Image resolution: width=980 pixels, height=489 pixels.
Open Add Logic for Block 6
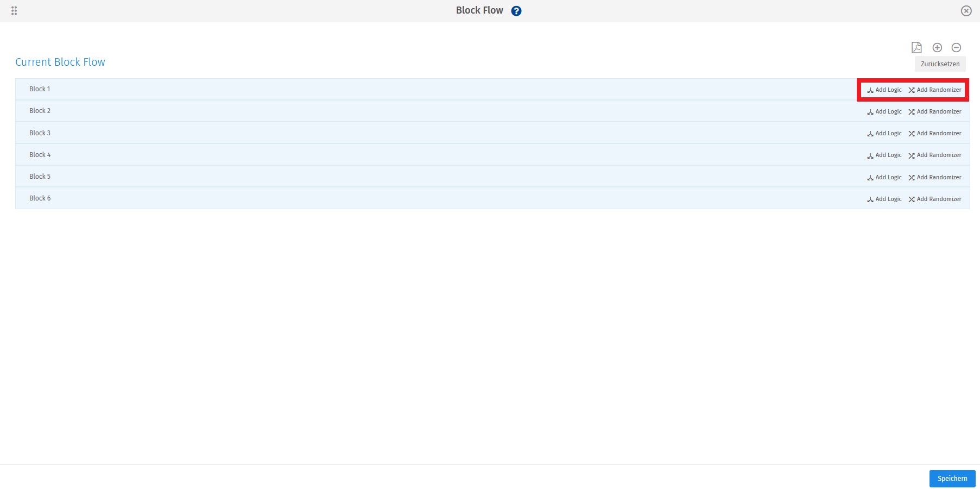click(888, 199)
